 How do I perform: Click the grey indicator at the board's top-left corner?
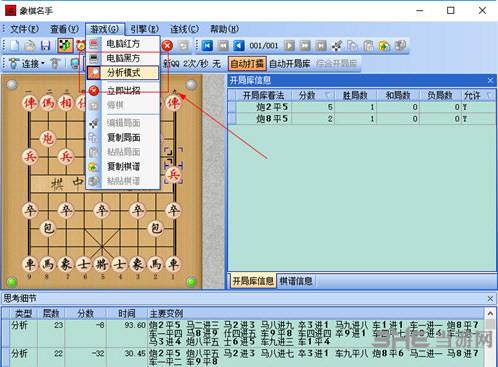click(12, 85)
